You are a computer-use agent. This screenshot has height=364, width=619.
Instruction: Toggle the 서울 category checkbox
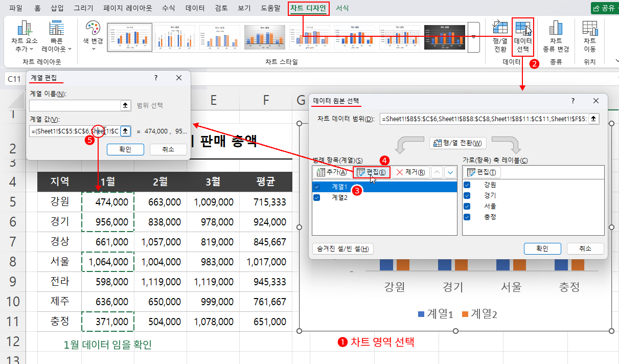coord(467,206)
